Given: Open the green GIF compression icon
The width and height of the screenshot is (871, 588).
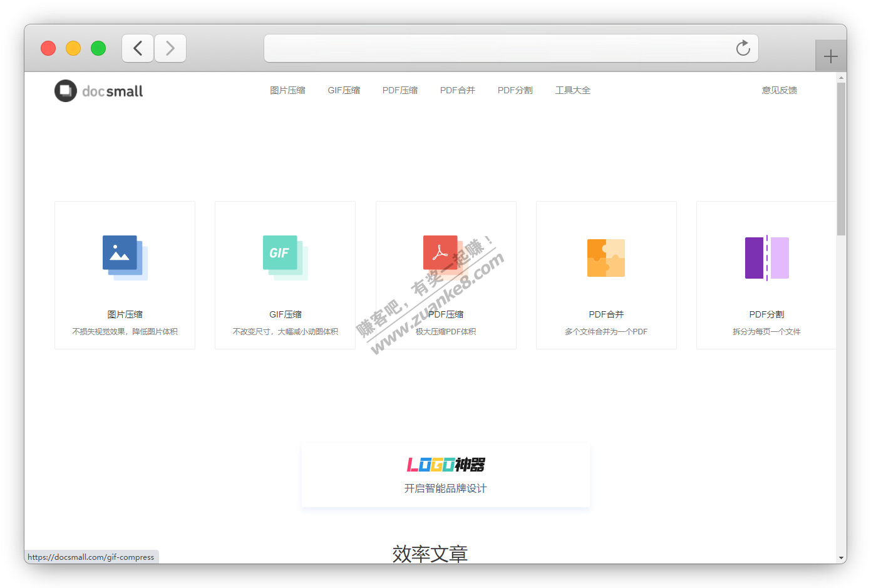Looking at the screenshot, I should pos(286,257).
